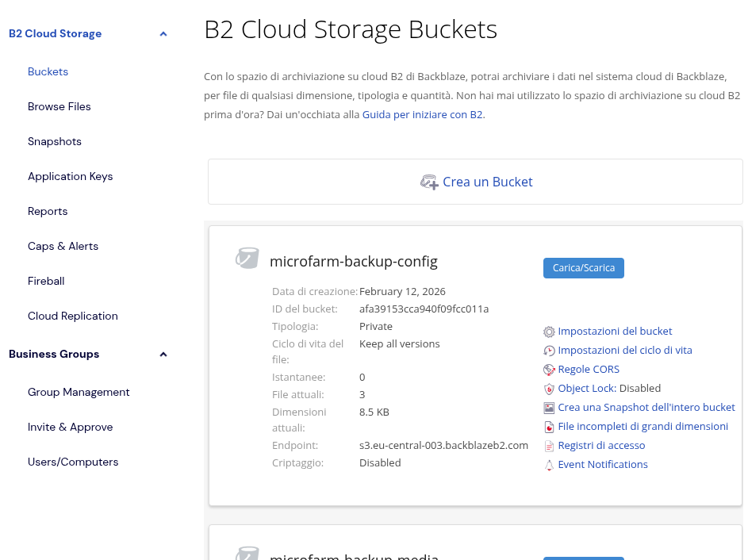The width and height of the screenshot is (748, 560).
Task: Click the Private bucket type value
Action: [x=376, y=327]
